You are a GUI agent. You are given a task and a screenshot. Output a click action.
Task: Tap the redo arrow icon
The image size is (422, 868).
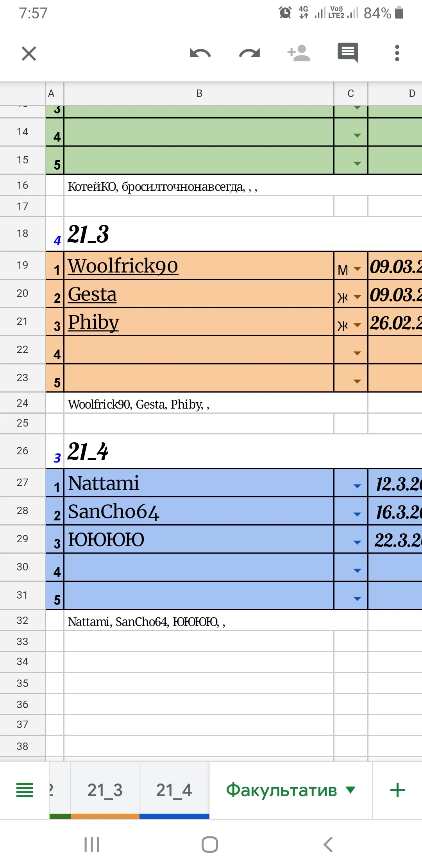[x=249, y=53]
